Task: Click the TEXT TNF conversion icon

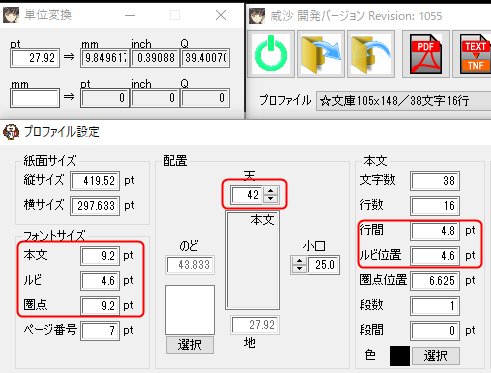Action: click(473, 54)
